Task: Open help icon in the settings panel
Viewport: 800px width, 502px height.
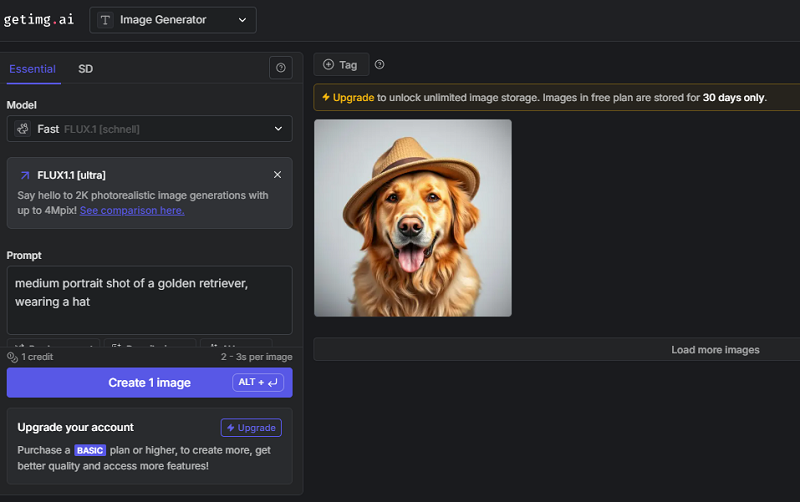Action: pos(281,68)
